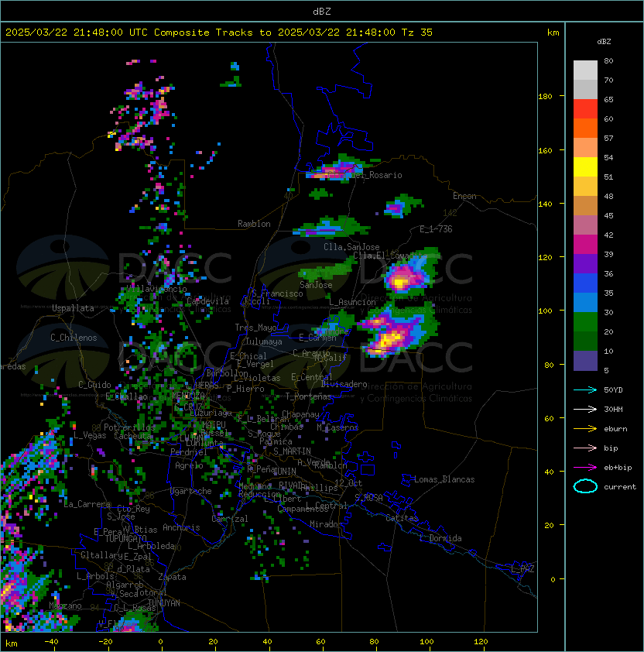Click the cyan 'current' ellipse legend symbol
Viewport: 644px width, 652px height.
585,486
